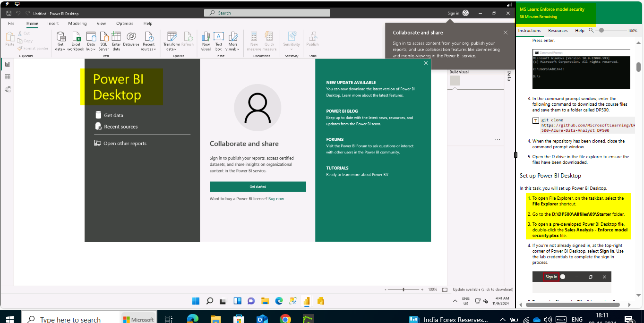Click Recent sources on the splash screen
Viewport: 644px width, 323px height.
pos(116,127)
